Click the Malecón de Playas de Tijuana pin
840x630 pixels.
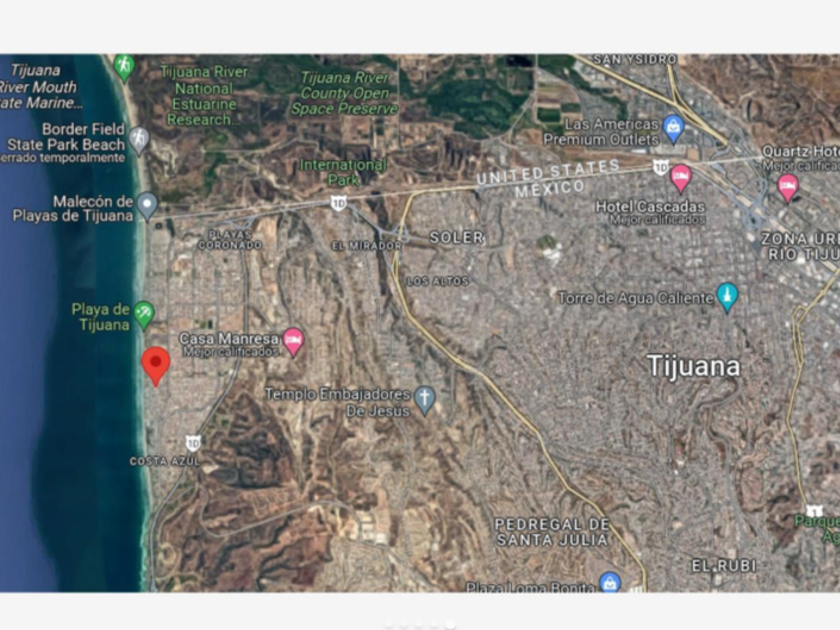point(147,207)
